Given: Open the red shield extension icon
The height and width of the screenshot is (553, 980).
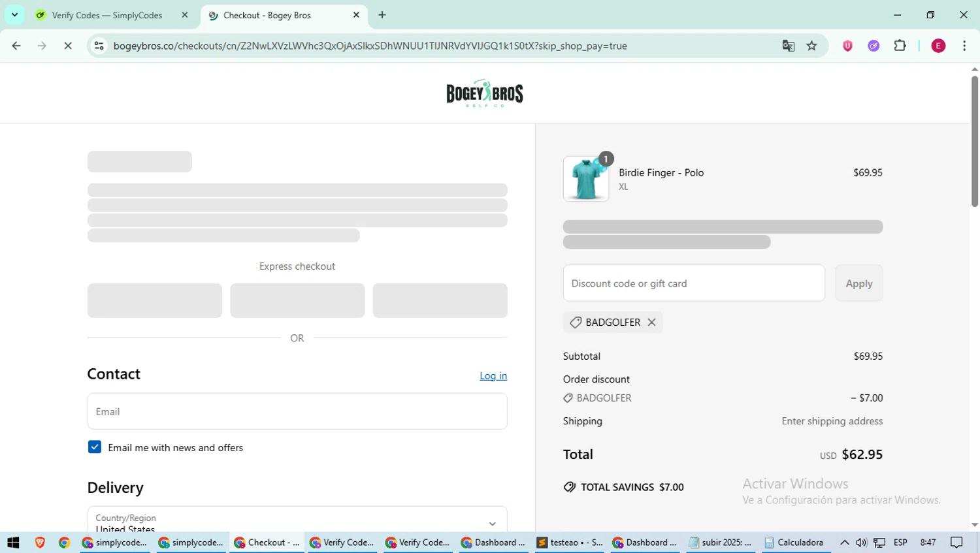Looking at the screenshot, I should (x=847, y=46).
